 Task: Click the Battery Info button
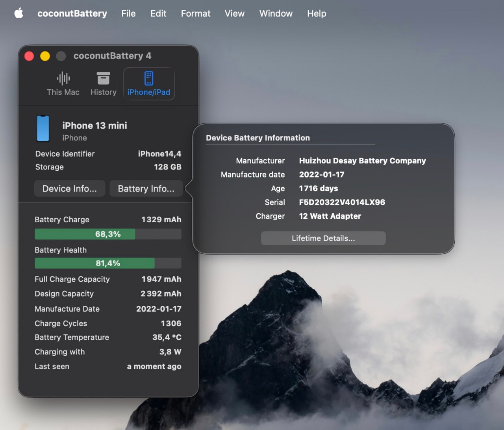(146, 188)
